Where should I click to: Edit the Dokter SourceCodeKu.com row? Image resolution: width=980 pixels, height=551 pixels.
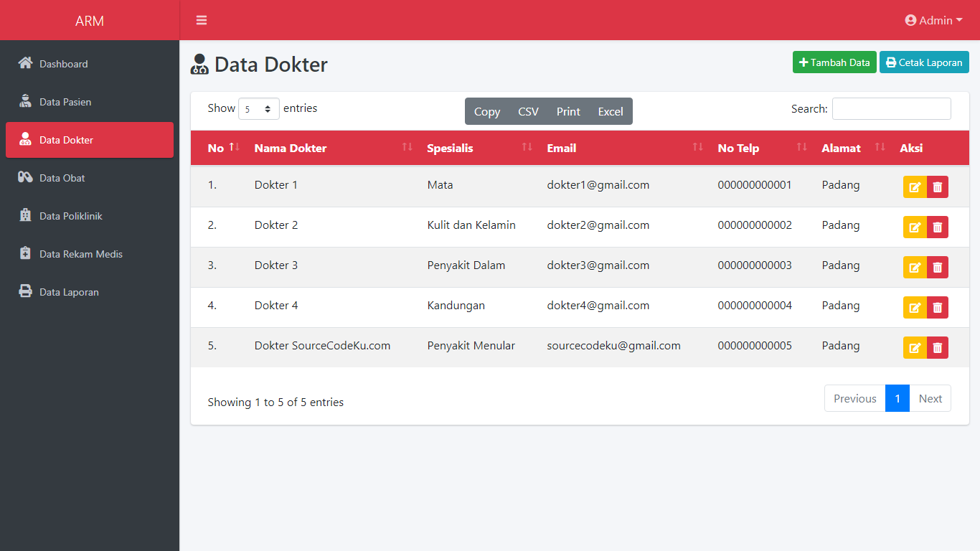[915, 348]
